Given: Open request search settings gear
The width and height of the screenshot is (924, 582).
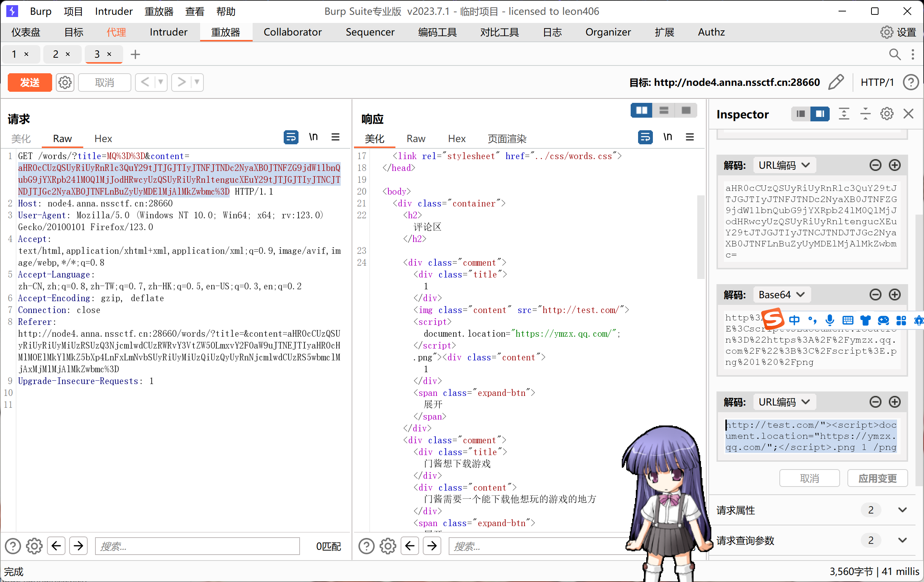Looking at the screenshot, I should coord(34,546).
